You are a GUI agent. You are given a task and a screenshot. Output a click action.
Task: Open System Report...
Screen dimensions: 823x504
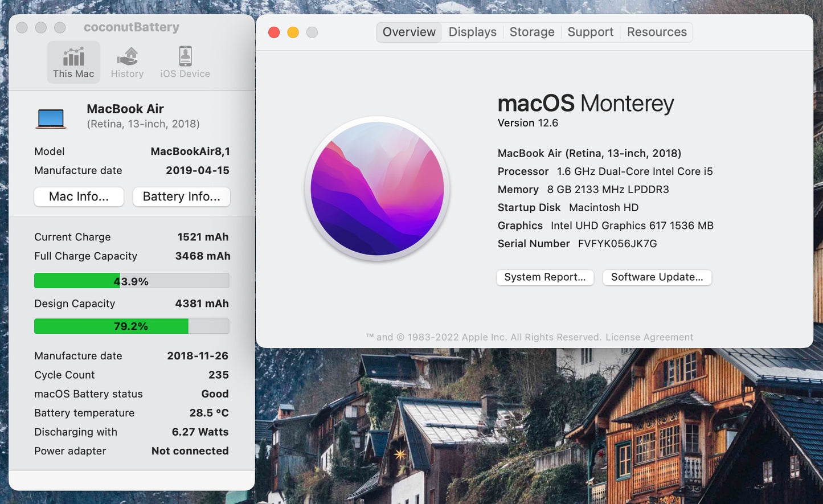click(x=544, y=277)
